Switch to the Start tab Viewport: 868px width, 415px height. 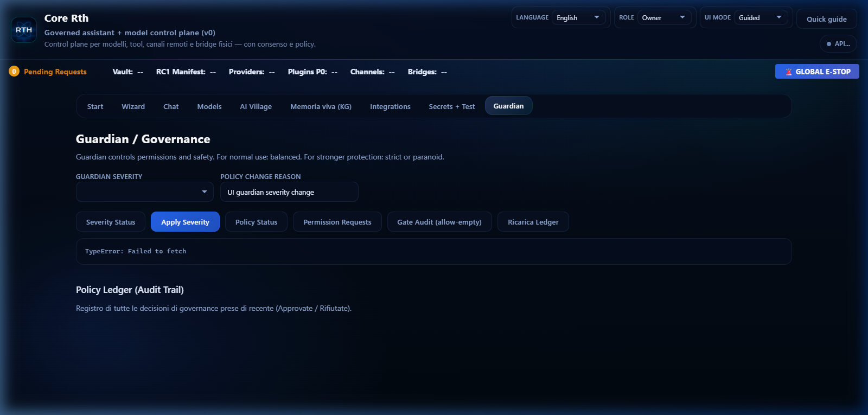coord(95,106)
